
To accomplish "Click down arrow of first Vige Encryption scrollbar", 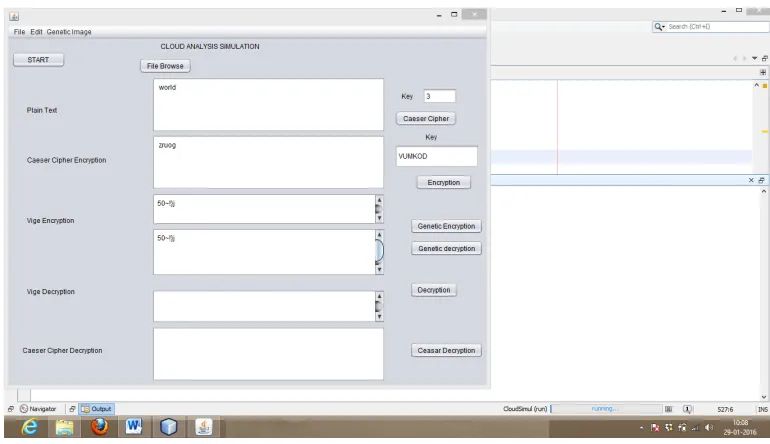I will (x=379, y=218).
